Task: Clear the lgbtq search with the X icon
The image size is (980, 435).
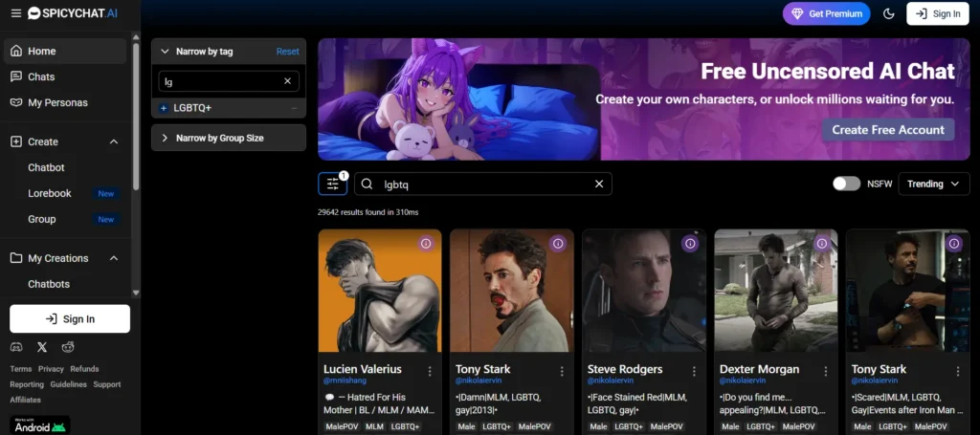Action: pyautogui.click(x=599, y=184)
